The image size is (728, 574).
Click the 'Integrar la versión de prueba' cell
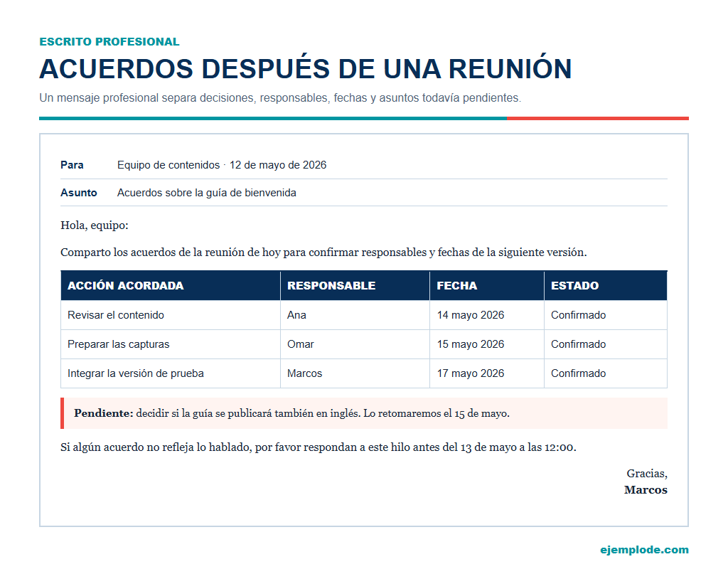pyautogui.click(x=171, y=373)
